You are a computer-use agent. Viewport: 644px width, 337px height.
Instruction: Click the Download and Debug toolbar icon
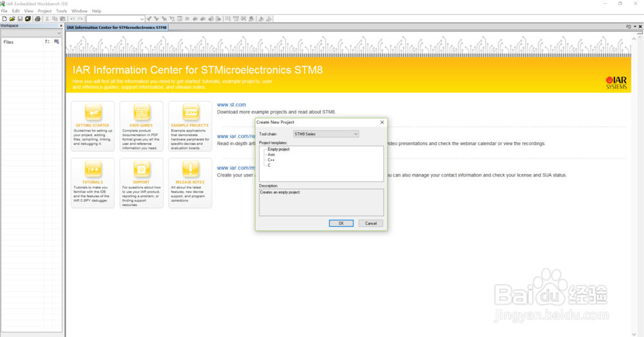(x=261, y=19)
